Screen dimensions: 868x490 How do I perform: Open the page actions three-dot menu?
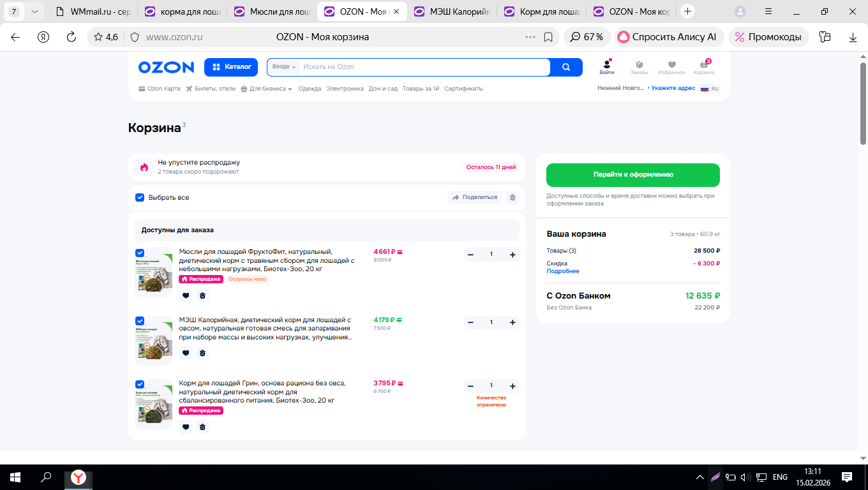[530, 37]
